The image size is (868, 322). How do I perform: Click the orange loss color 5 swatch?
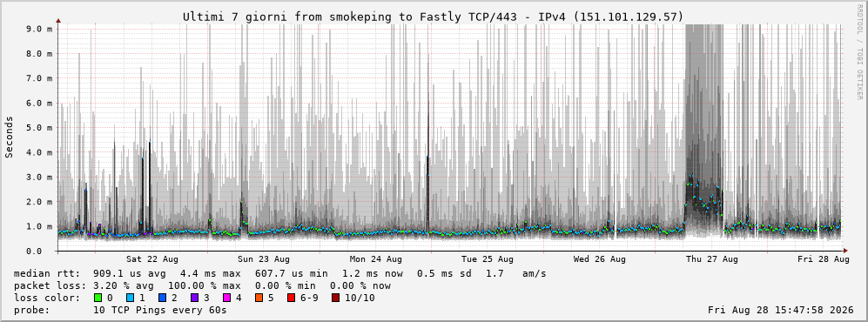tap(259, 299)
